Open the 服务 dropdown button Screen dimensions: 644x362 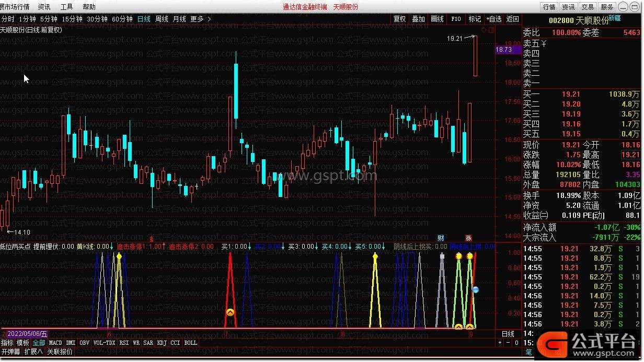[607, 7]
